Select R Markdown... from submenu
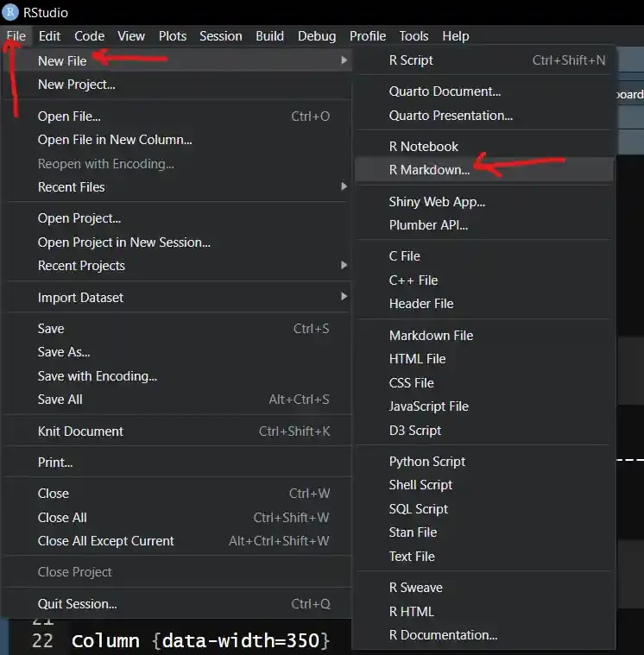 [485, 170]
